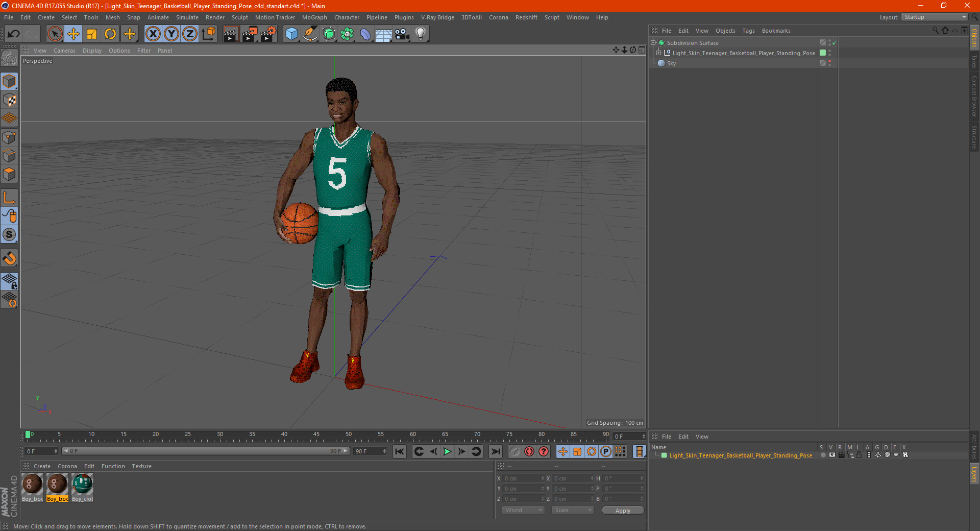Toggle layer solo dot in Layers manager

[823, 455]
